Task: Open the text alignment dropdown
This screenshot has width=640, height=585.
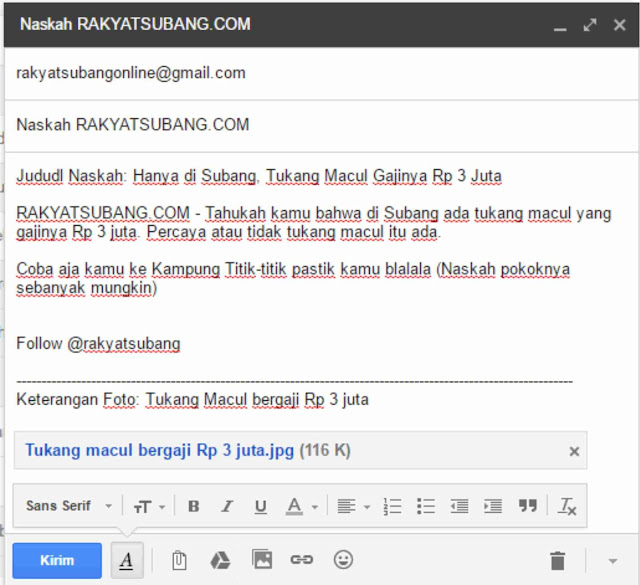Action: pyautogui.click(x=353, y=507)
